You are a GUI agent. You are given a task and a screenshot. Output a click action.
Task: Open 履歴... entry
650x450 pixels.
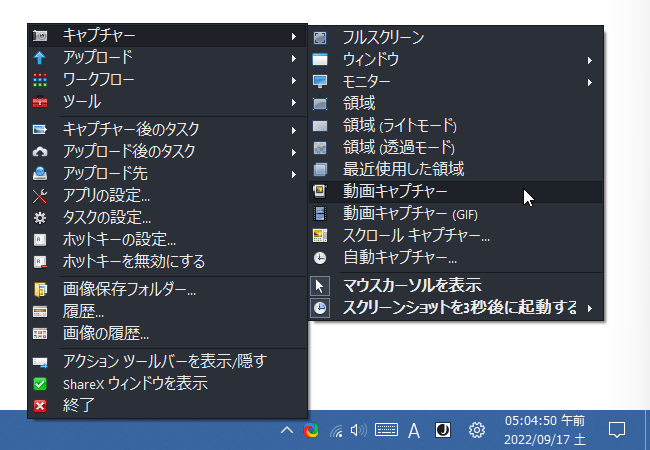coord(167,312)
